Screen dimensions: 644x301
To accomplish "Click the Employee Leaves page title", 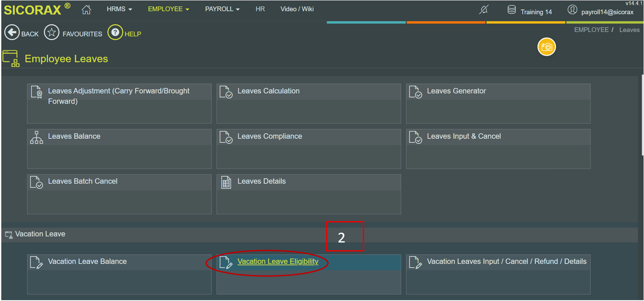I will point(66,59).
